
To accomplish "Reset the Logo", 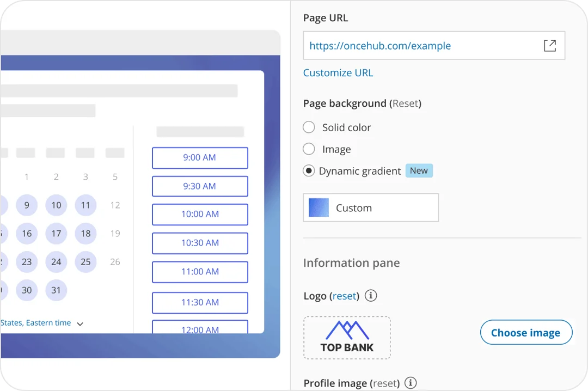I will click(x=344, y=296).
